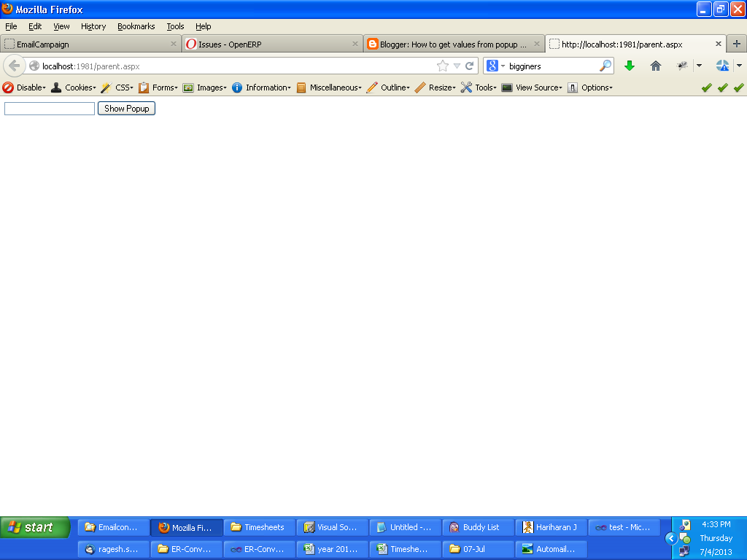Screen dimensions: 747x560
Task: Click inside the empty text input field
Action: pos(48,108)
